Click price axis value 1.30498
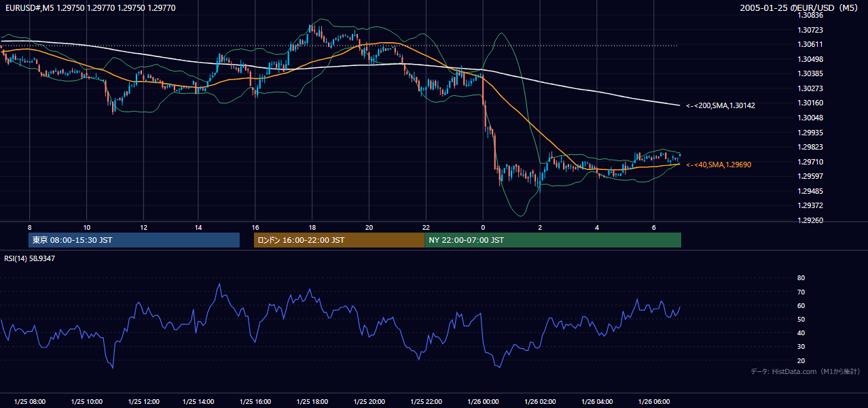This screenshot has width=868, height=408. 810,59
